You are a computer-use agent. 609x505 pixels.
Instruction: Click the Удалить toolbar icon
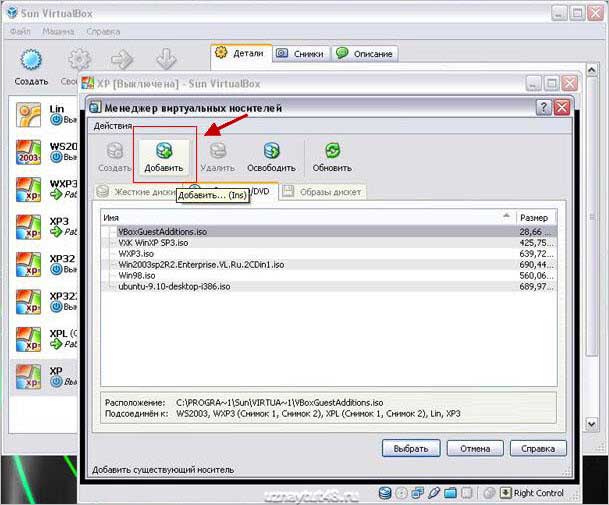click(x=218, y=151)
